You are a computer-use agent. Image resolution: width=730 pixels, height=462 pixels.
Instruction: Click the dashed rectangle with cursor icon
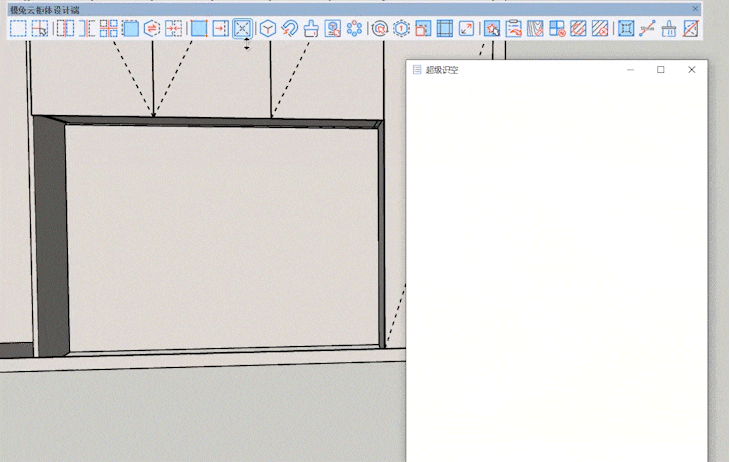pos(40,29)
